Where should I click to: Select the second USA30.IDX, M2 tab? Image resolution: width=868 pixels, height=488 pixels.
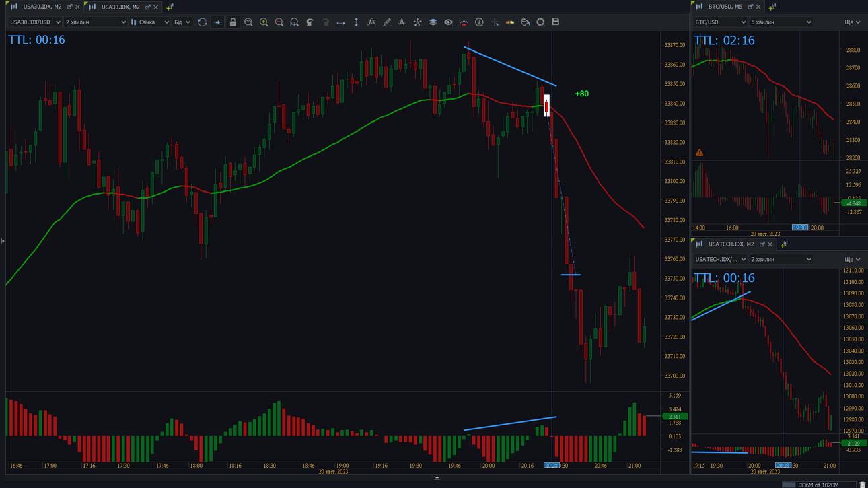[x=120, y=7]
